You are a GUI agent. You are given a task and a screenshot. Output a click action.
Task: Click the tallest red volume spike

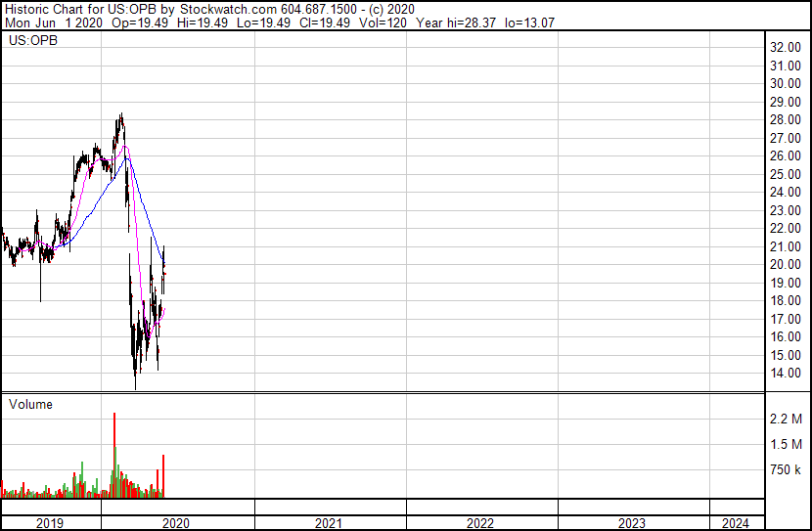click(x=114, y=456)
